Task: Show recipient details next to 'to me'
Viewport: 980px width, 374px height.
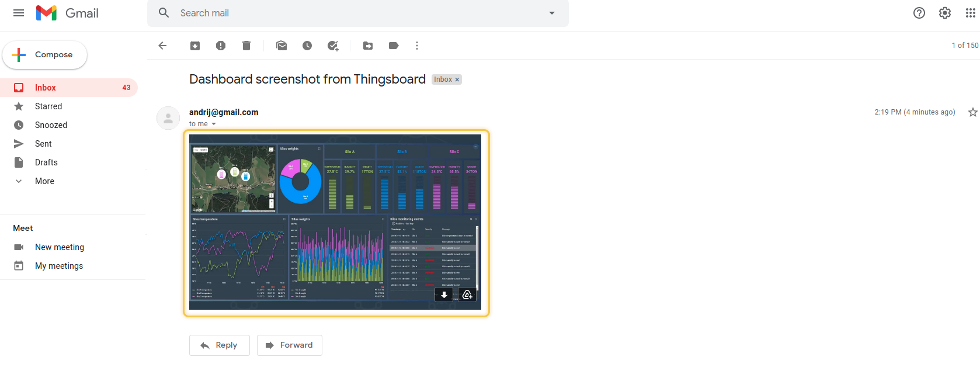Action: pos(214,124)
